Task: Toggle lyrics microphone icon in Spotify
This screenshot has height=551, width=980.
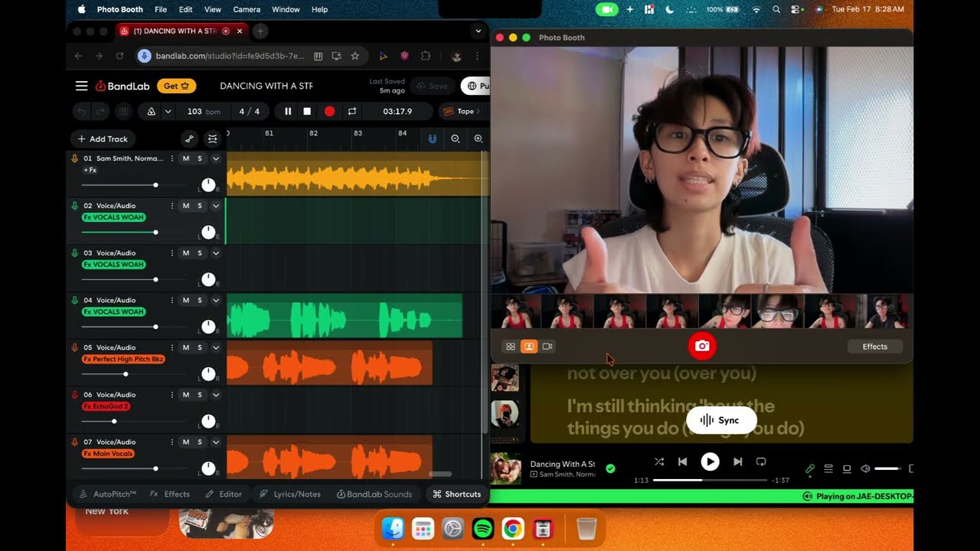Action: point(810,468)
